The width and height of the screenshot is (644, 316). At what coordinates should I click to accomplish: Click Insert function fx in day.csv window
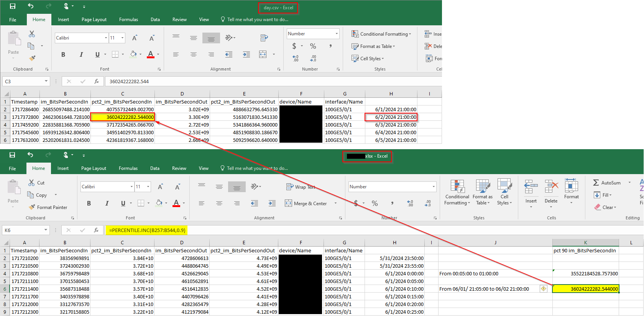coord(97,81)
